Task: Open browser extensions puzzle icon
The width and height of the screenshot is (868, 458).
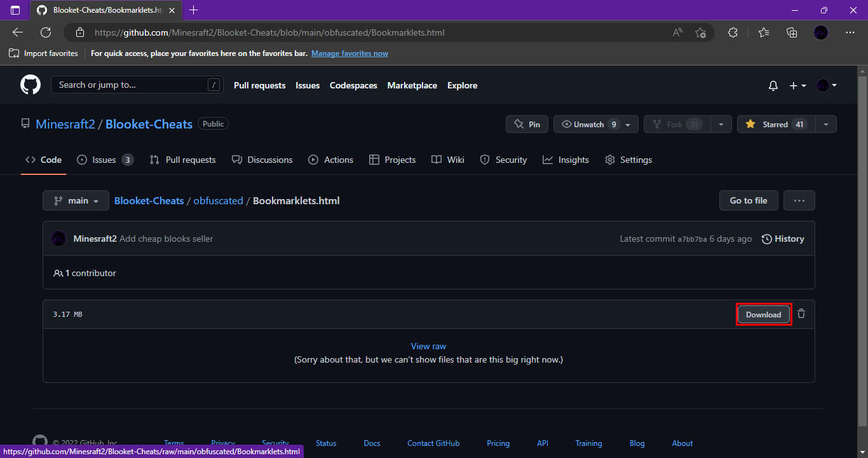Action: 733,32
